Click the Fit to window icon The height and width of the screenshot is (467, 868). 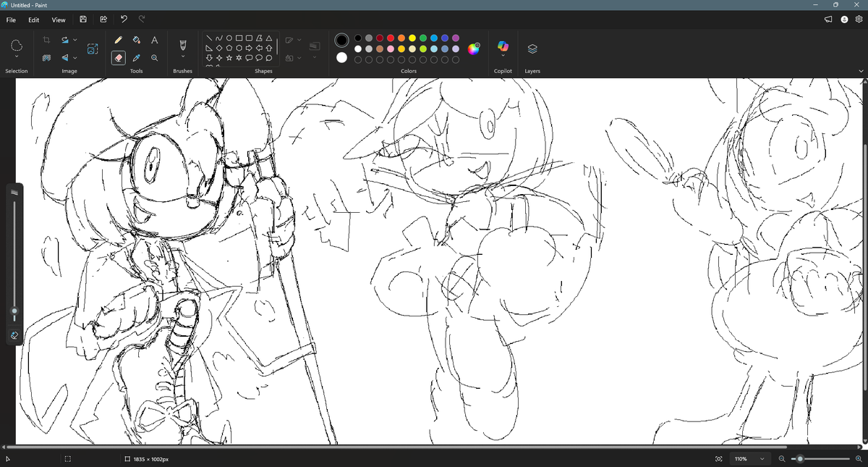pos(718,459)
